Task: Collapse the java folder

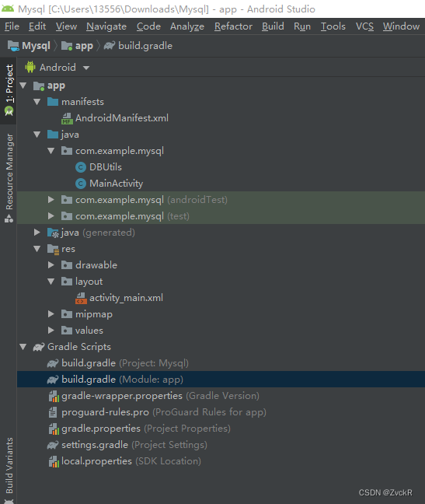Action: (37, 135)
